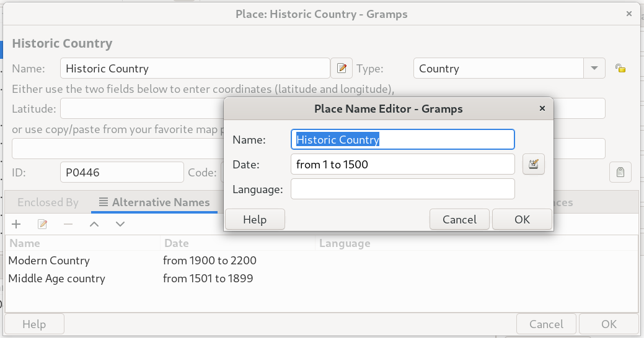Select the Modern Country row
The image size is (644, 338).
click(x=49, y=261)
